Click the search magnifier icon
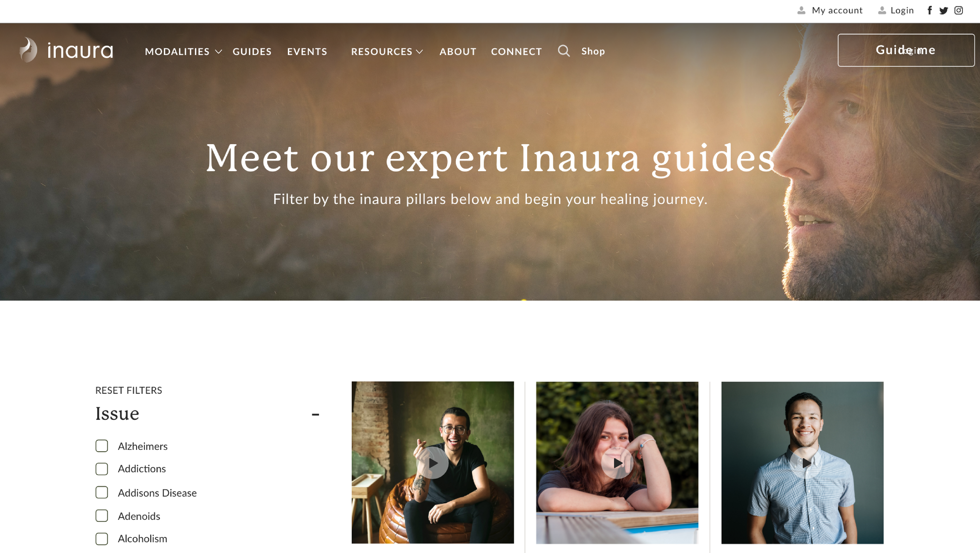The width and height of the screenshot is (980, 553). pyautogui.click(x=564, y=51)
